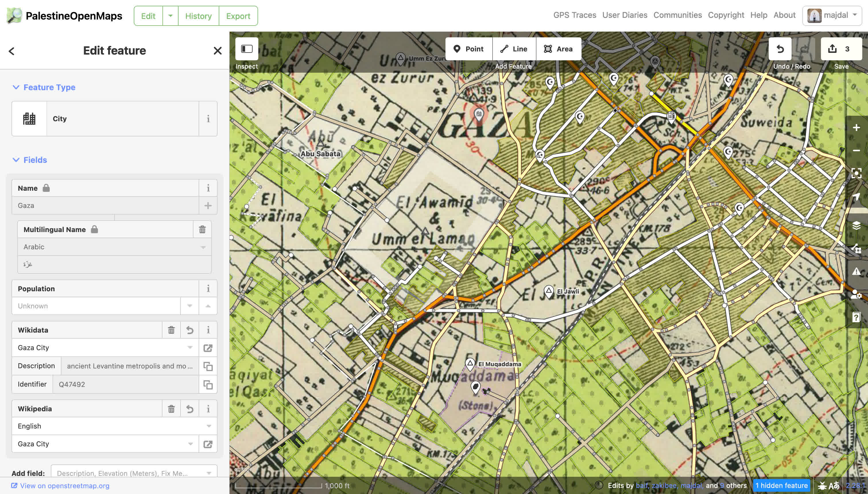Open the issues panel

coord(856,271)
